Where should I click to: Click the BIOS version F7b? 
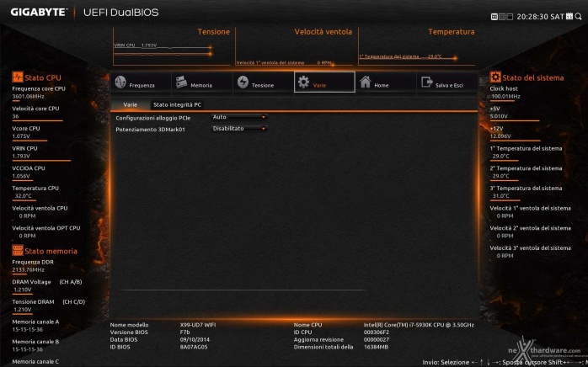185,332
